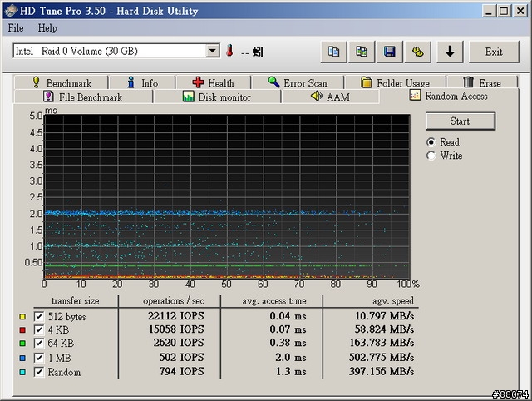The height and width of the screenshot is (401, 532).
Task: Open the Info tab
Action: [142, 82]
